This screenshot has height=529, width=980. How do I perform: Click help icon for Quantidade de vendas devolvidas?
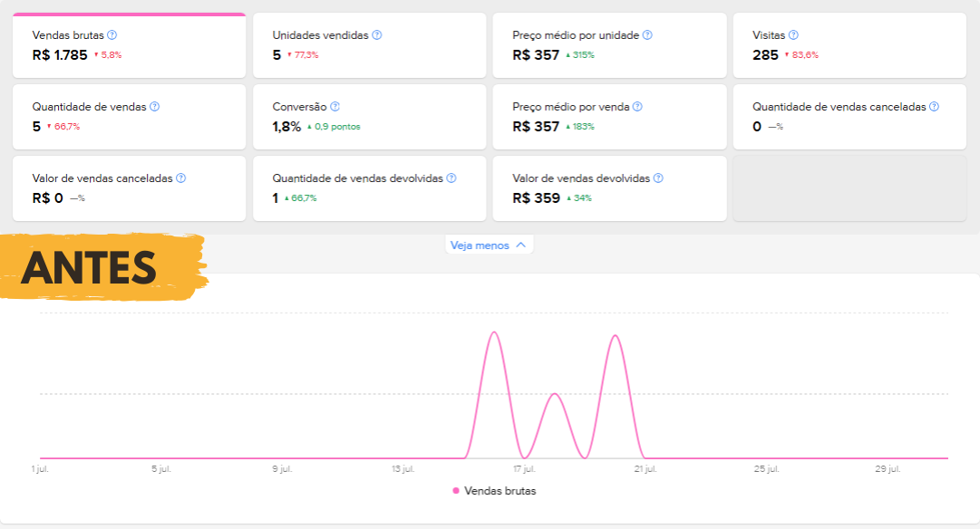pyautogui.click(x=451, y=178)
